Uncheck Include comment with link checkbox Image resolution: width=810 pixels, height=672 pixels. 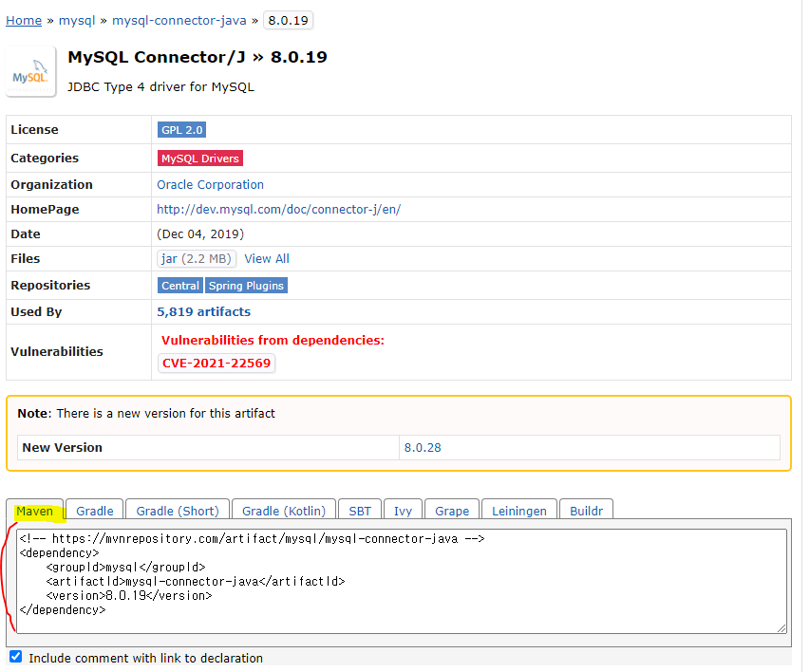click(15, 657)
